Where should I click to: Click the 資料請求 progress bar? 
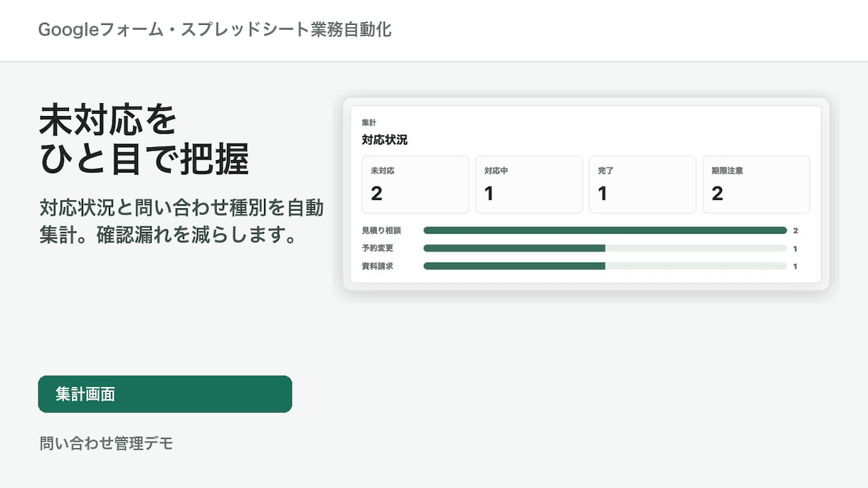pos(605,266)
